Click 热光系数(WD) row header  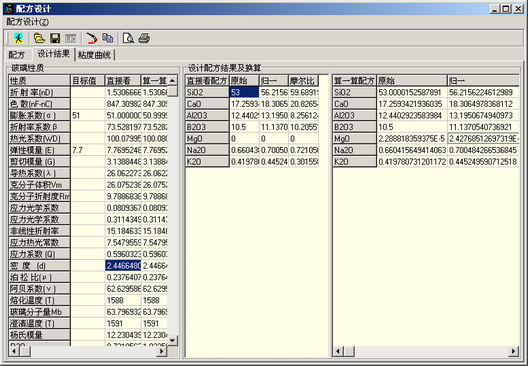click(x=39, y=138)
